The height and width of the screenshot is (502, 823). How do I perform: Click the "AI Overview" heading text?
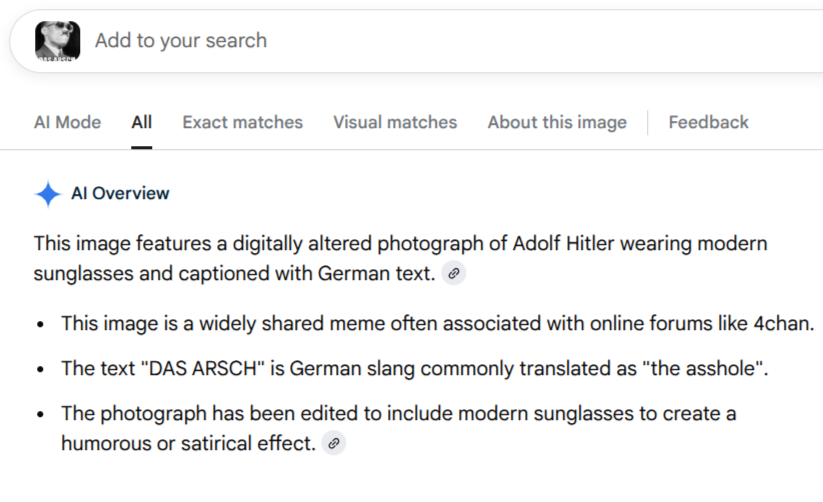(120, 193)
